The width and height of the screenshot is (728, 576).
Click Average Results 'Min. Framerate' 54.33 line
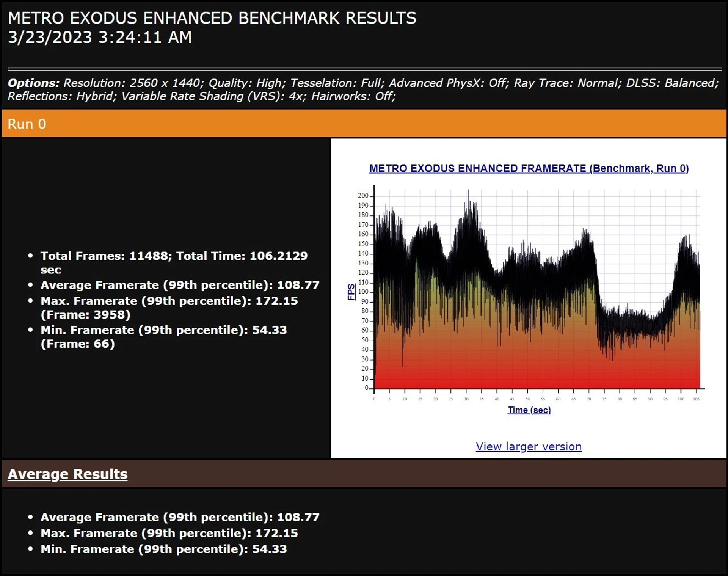pos(164,549)
